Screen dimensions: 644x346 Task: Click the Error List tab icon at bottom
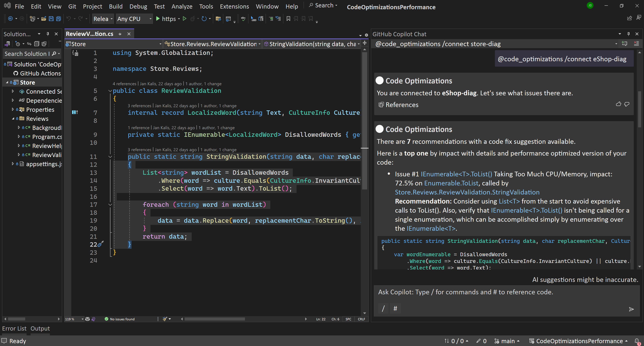click(14, 328)
